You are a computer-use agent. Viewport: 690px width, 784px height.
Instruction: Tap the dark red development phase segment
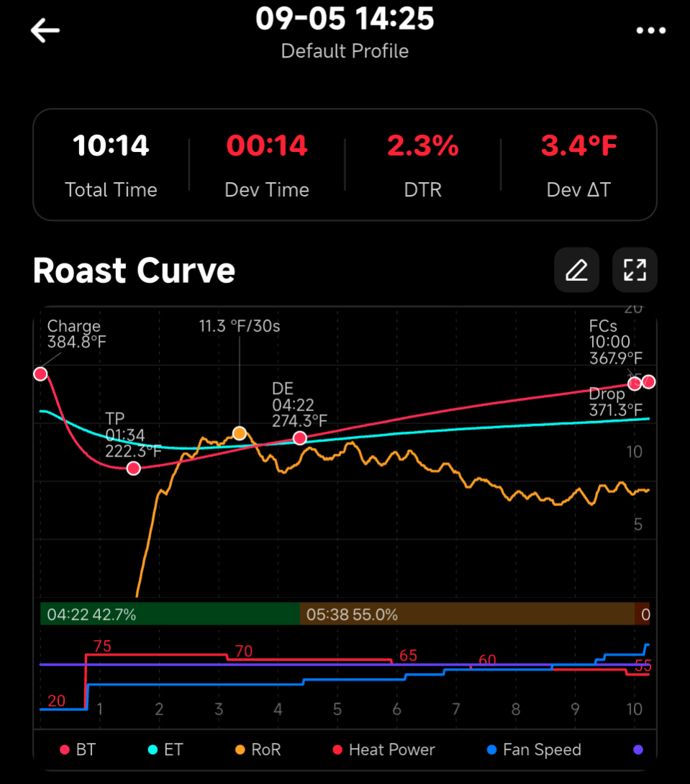tap(642, 614)
